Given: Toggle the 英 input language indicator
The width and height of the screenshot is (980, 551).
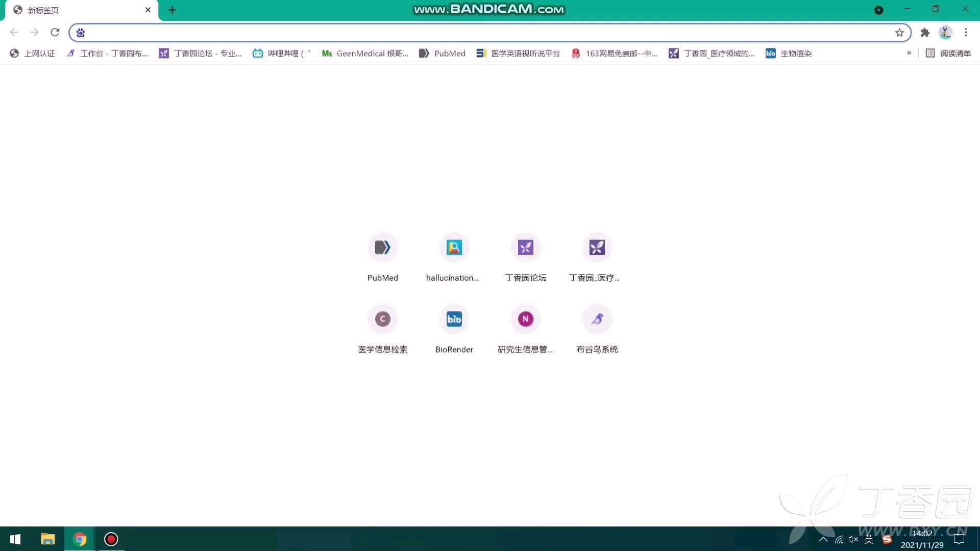Looking at the screenshot, I should pos(869,539).
